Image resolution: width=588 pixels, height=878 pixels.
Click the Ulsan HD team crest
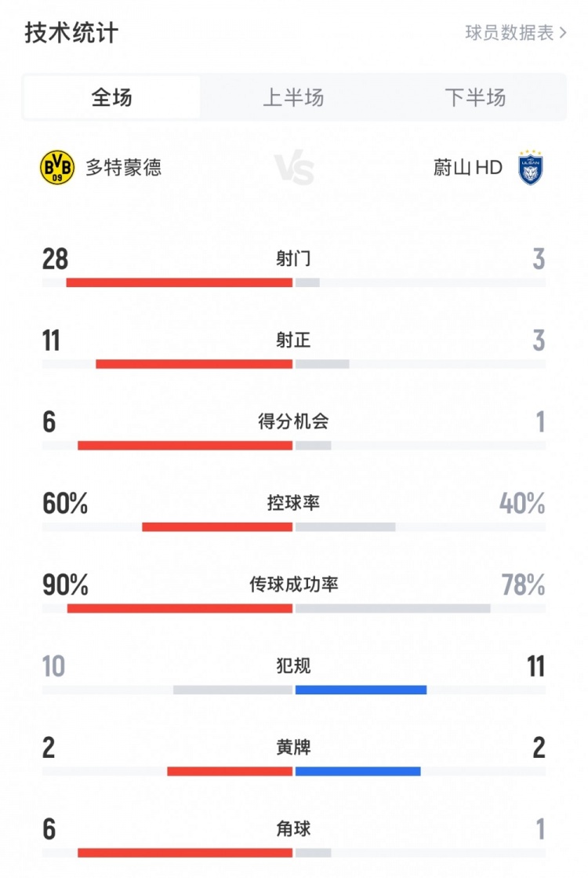[x=531, y=167]
